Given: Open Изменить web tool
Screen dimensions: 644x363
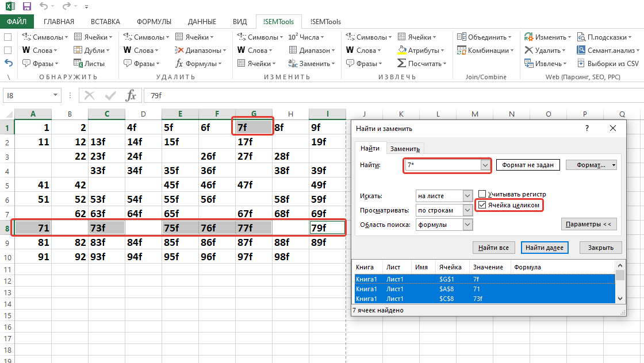Looking at the screenshot, I should 547,37.
